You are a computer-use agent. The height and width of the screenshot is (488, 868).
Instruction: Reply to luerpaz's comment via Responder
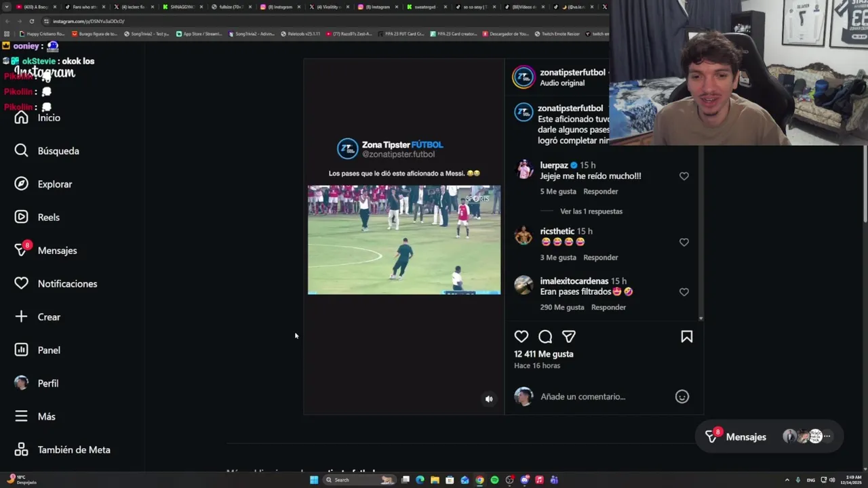[x=601, y=192]
